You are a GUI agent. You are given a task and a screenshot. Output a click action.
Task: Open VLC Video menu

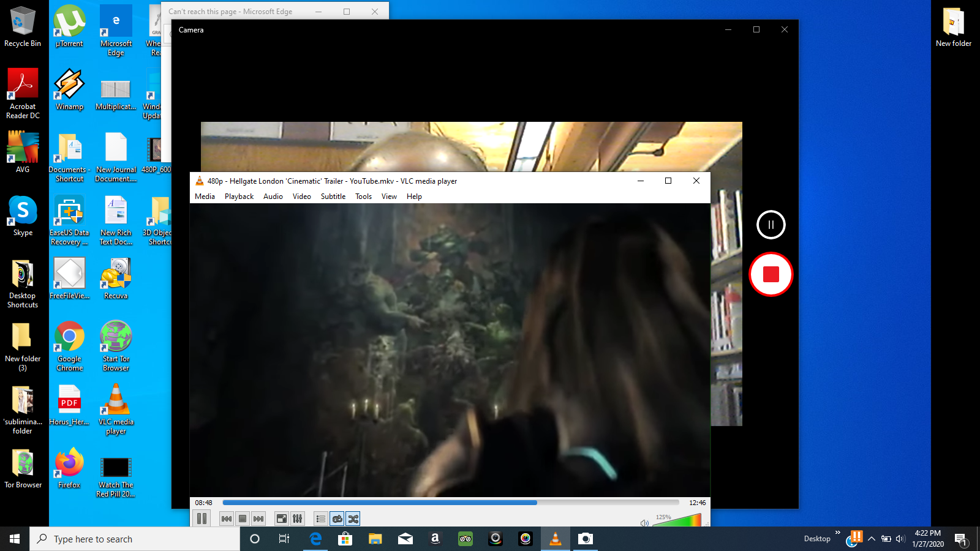[x=302, y=197]
